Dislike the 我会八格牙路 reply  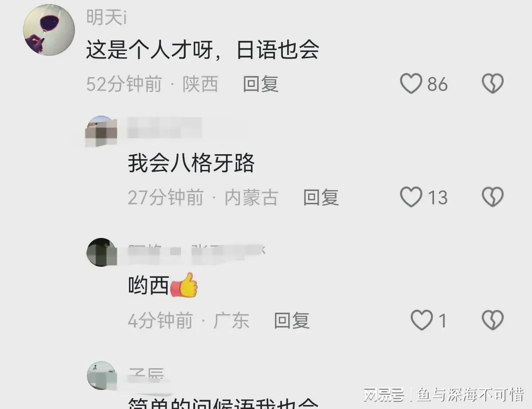[x=493, y=197]
